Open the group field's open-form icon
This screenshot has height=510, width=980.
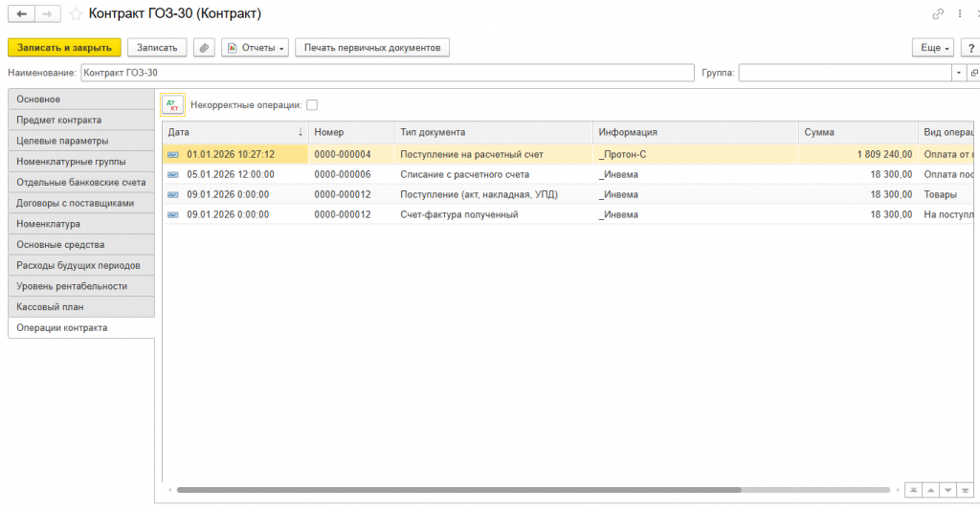point(973,73)
